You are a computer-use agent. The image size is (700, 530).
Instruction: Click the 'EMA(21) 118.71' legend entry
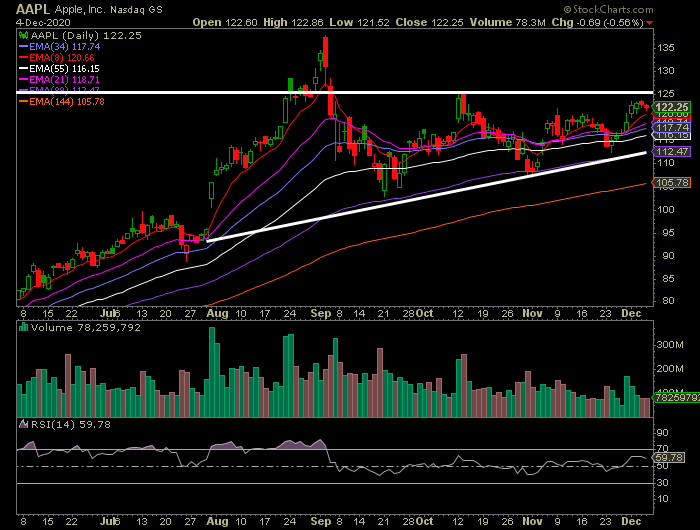tap(64, 80)
